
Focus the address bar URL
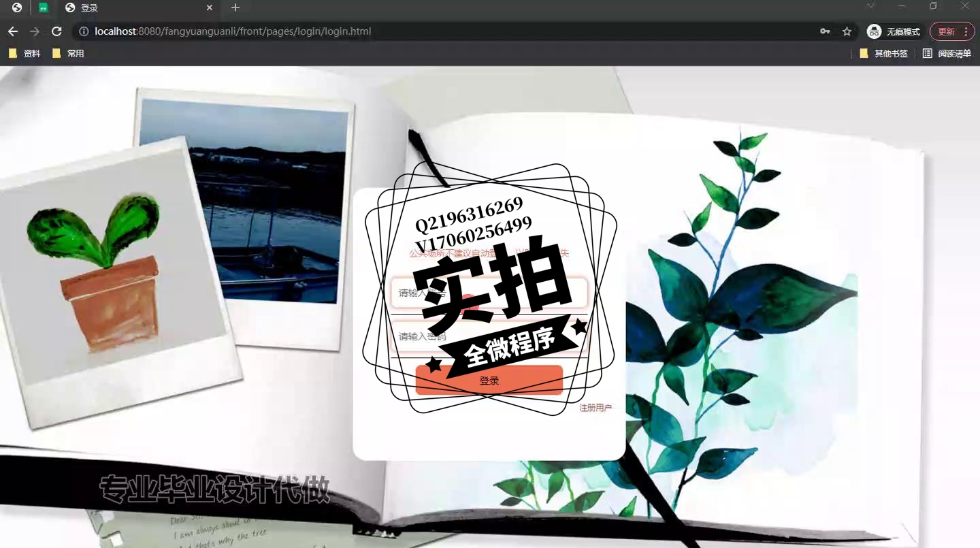pyautogui.click(x=233, y=31)
